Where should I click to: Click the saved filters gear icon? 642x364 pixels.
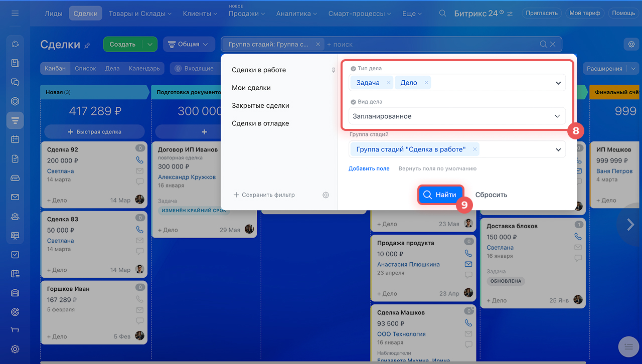coord(326,195)
